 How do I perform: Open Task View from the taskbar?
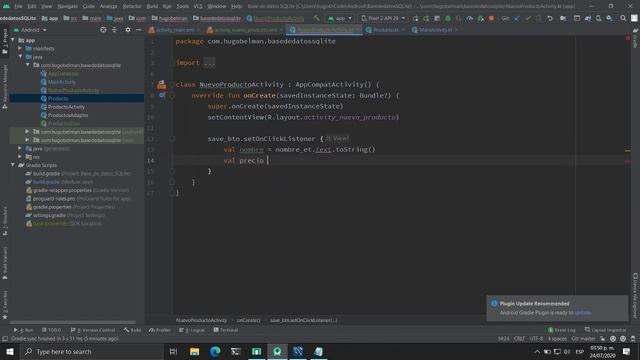click(x=173, y=351)
